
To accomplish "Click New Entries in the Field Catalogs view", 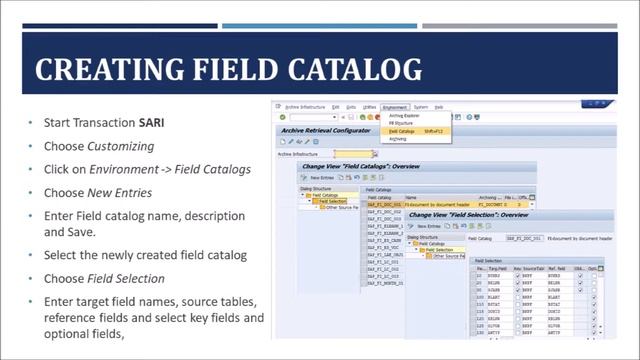I will click(x=322, y=178).
